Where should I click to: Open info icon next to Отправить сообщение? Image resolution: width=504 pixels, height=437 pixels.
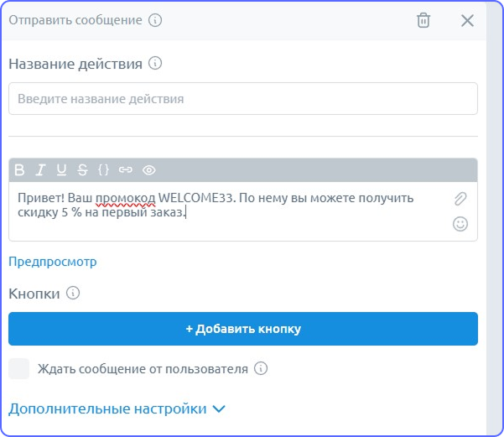(155, 20)
